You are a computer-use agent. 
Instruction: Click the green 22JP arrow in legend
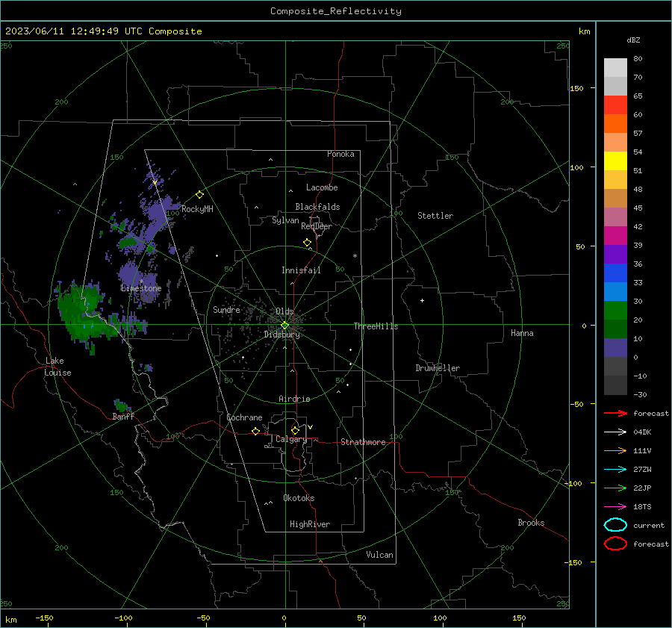coord(615,488)
